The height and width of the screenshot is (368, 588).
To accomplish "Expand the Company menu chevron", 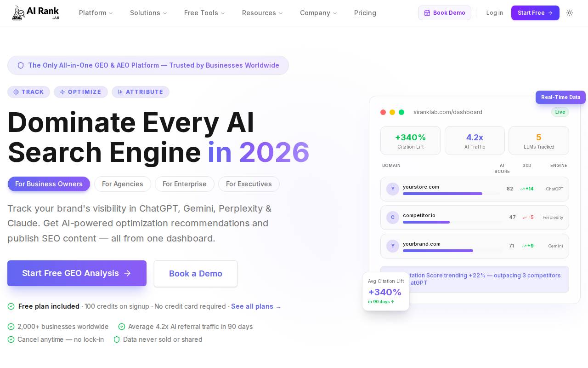I will (335, 13).
